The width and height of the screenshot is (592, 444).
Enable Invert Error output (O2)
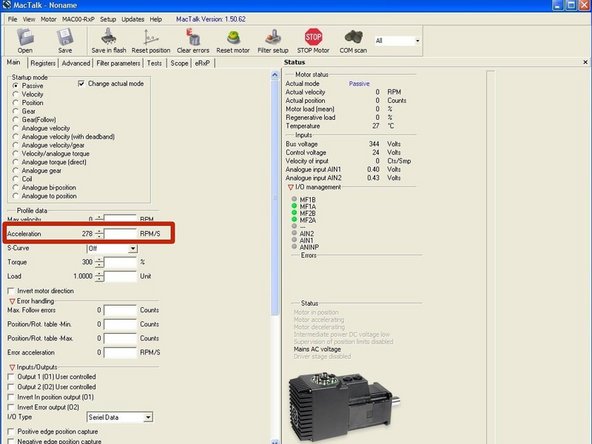coord(11,407)
